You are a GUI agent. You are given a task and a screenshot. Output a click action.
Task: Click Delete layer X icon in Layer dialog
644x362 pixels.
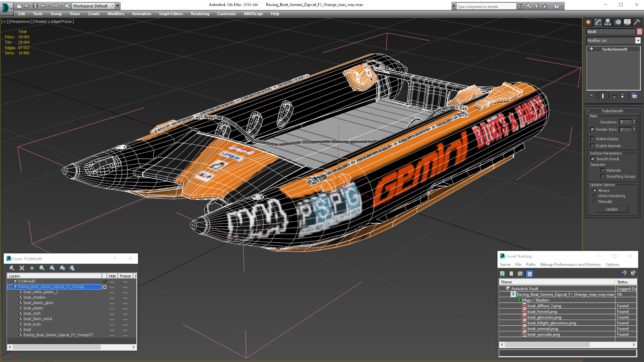22,268
